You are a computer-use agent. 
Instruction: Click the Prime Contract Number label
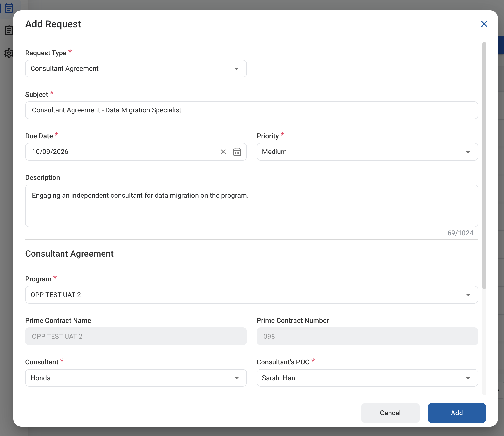coord(293,320)
